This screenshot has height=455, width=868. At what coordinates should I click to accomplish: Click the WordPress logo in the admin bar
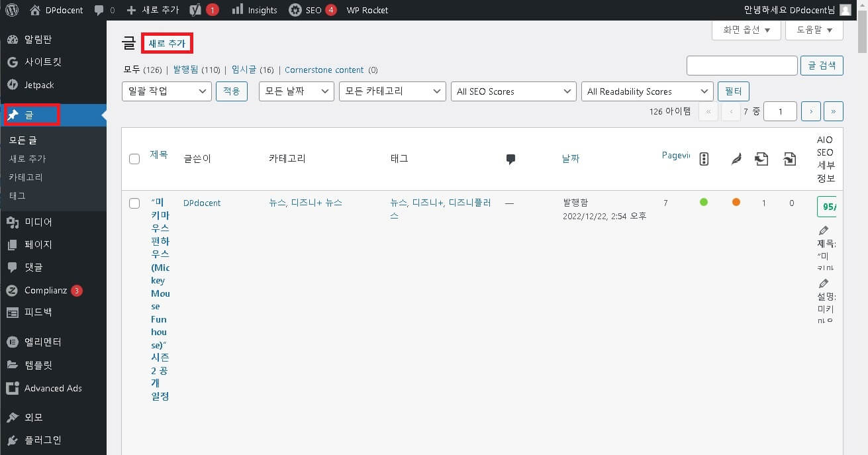click(x=11, y=10)
